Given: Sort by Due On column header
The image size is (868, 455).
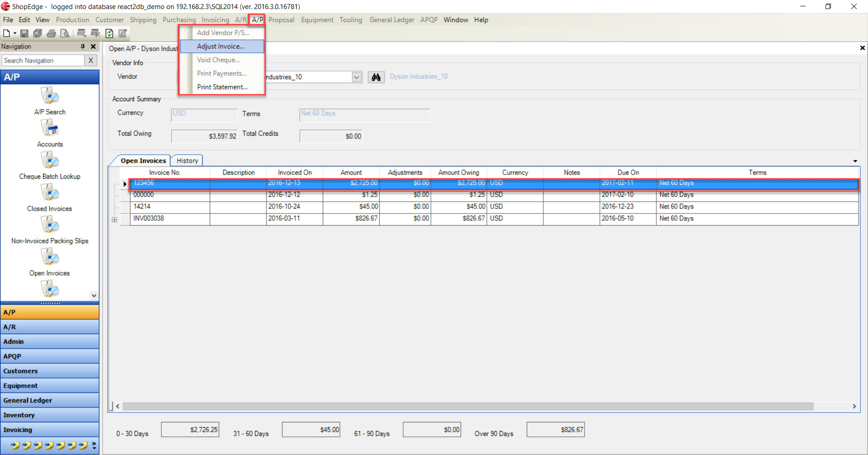Looking at the screenshot, I should click(628, 172).
